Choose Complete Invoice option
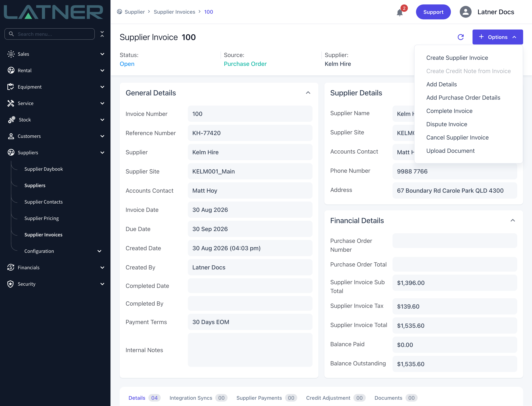This screenshot has width=532, height=406. pos(449,111)
